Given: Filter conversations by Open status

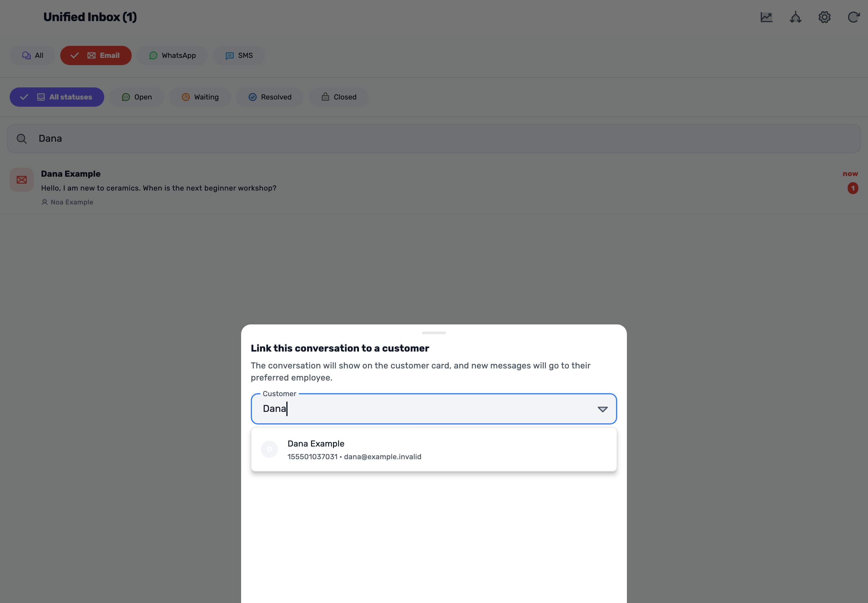Looking at the screenshot, I should tap(137, 97).
